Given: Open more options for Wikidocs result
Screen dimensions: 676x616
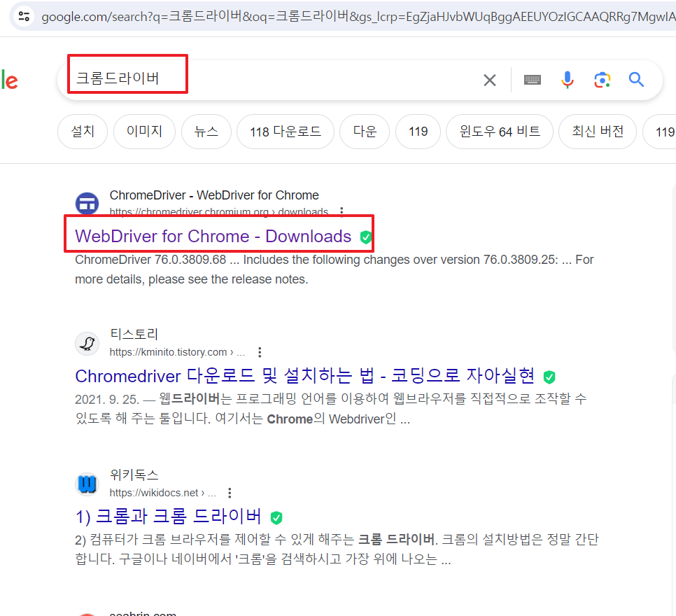Looking at the screenshot, I should point(230,493).
